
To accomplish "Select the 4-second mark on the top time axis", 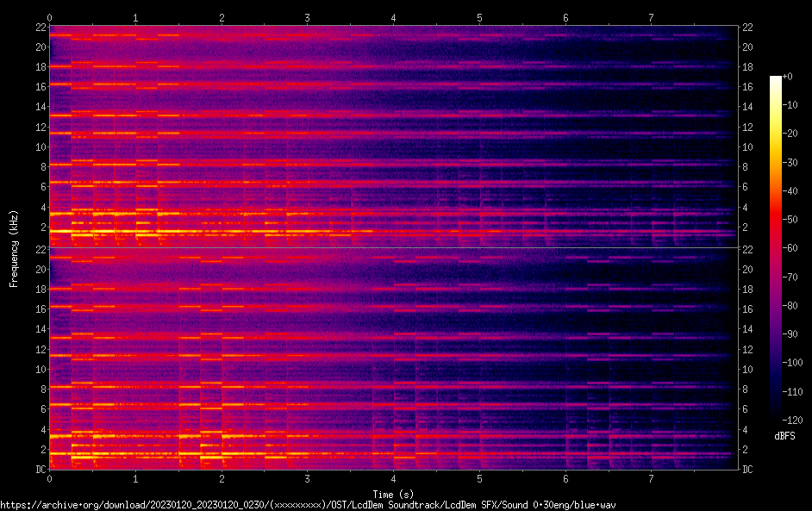I will click(x=394, y=17).
